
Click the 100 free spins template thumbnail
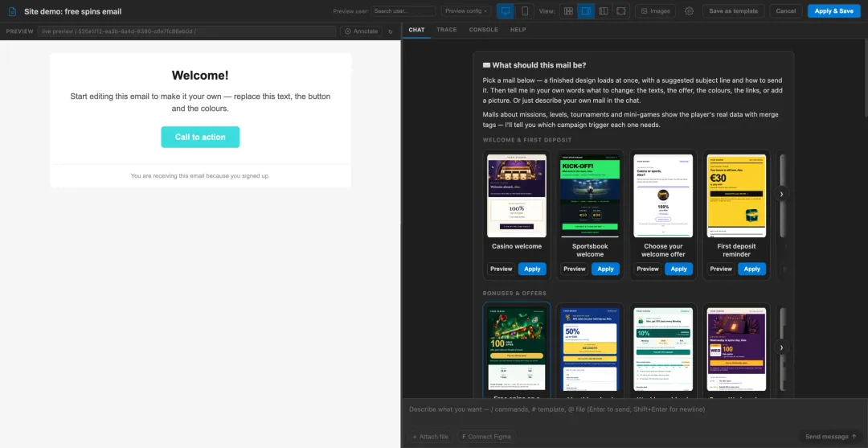coord(517,349)
